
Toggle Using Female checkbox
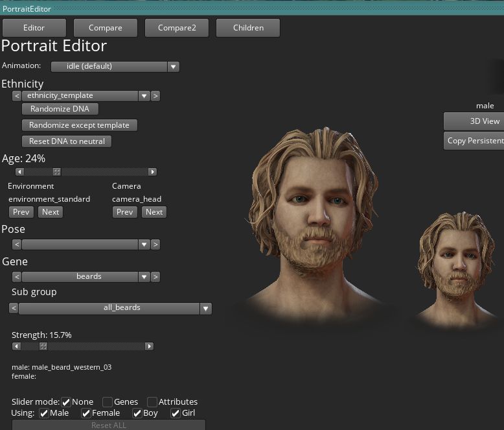coord(86,413)
